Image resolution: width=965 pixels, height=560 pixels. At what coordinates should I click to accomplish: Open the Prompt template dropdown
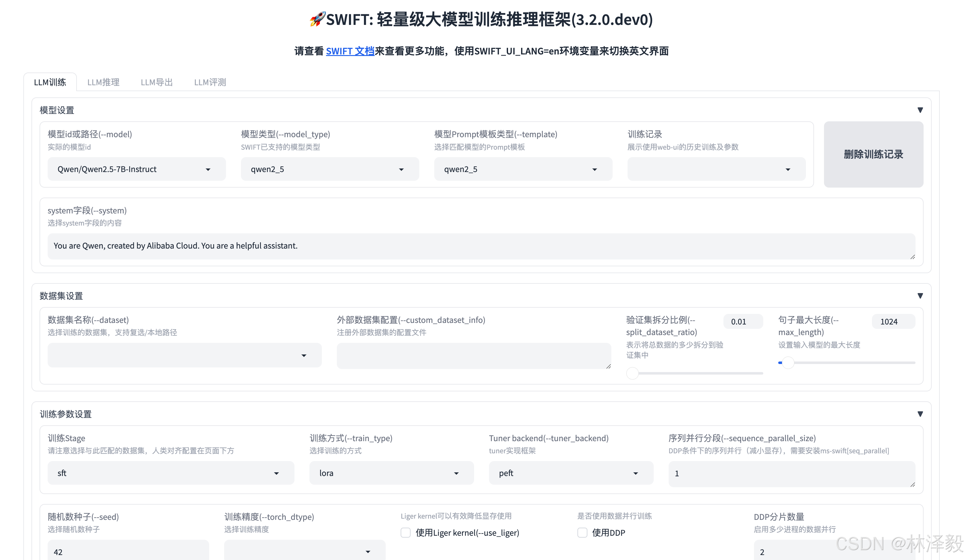(523, 169)
